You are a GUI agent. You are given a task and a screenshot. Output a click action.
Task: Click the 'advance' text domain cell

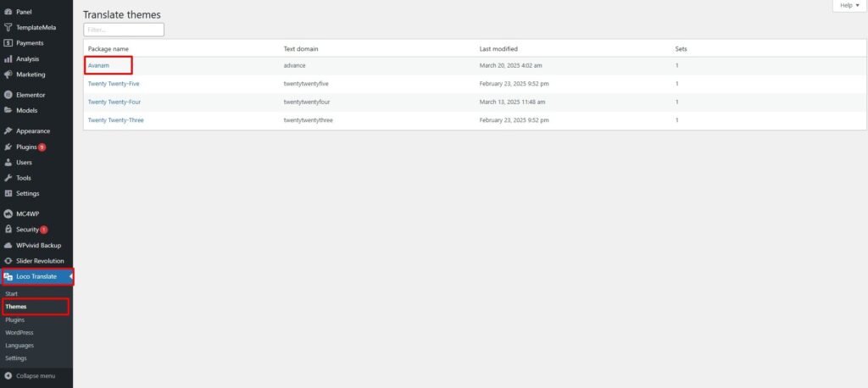(294, 65)
